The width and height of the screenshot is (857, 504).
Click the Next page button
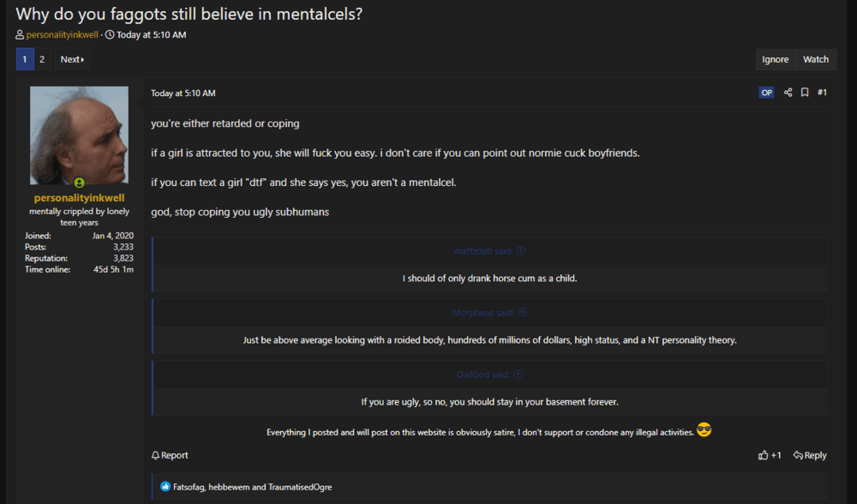72,59
